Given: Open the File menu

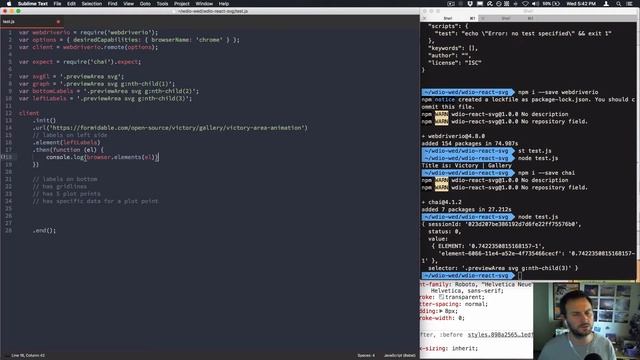Looking at the screenshot, I should pyautogui.click(x=57, y=4).
